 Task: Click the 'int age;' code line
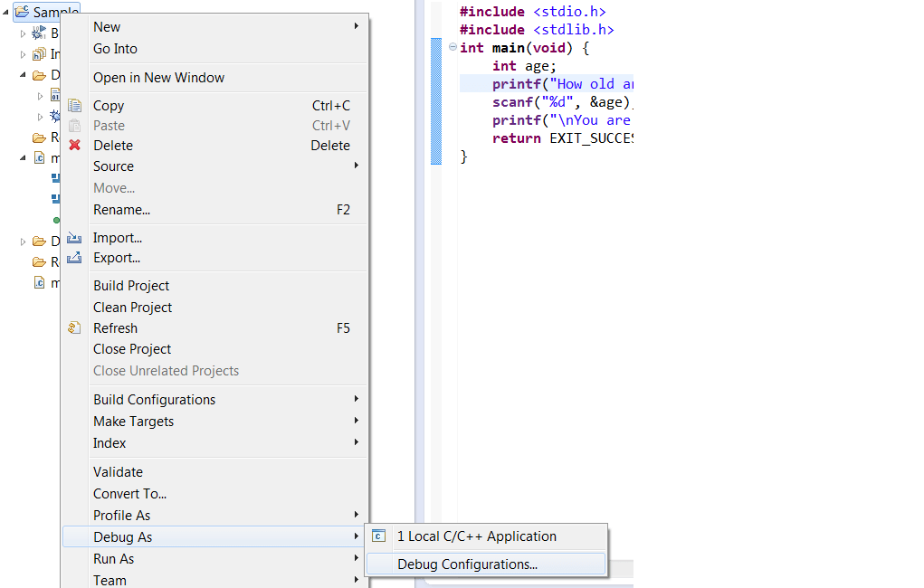point(525,66)
